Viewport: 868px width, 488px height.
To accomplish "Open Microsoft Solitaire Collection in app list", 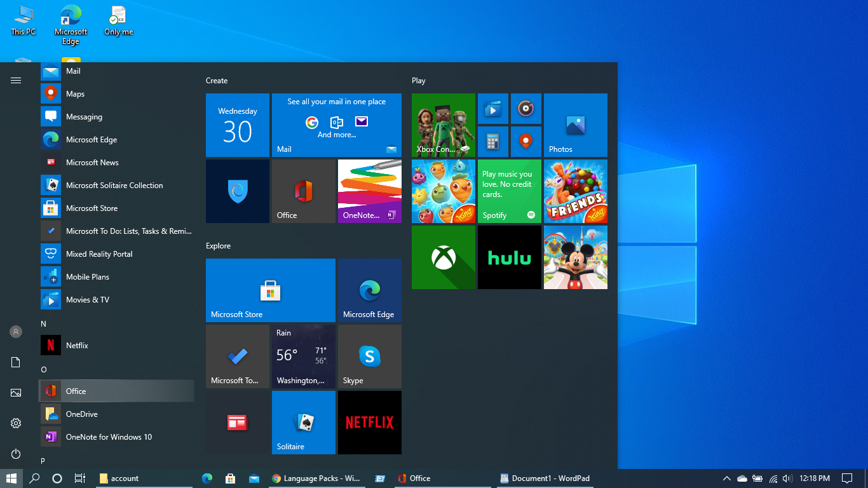I will coord(117,186).
